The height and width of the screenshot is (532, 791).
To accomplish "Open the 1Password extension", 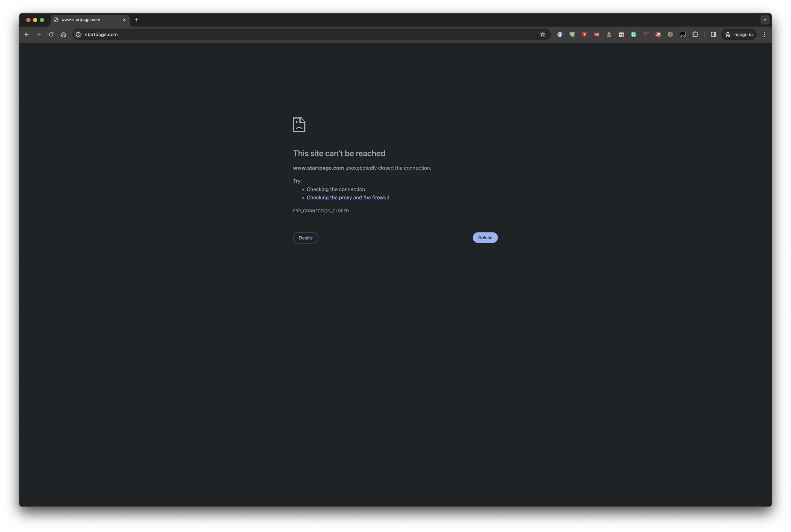I will [x=560, y=34].
